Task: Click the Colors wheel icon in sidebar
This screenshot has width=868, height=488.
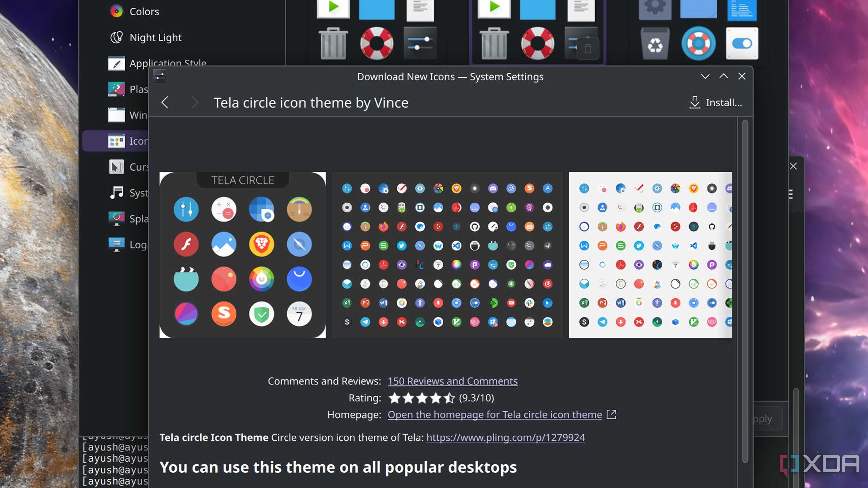Action: click(117, 12)
